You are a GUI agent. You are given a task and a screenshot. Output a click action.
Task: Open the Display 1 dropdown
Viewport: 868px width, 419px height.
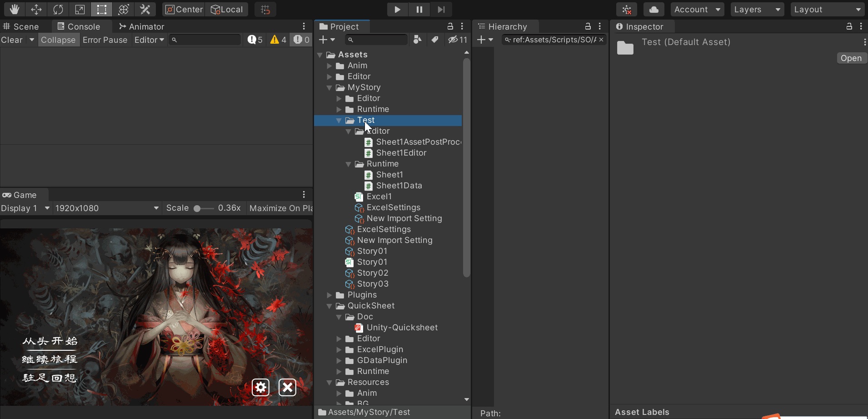[25, 208]
